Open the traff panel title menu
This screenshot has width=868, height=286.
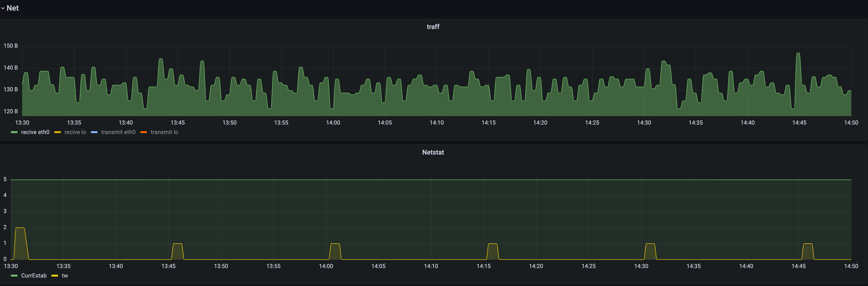(x=433, y=27)
